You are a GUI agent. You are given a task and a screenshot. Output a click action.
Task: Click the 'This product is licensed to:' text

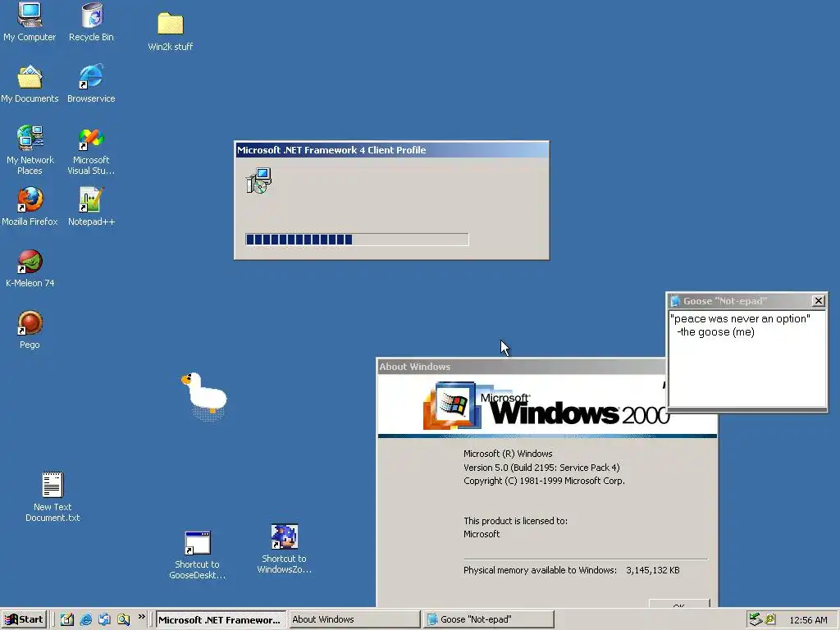pyautogui.click(x=515, y=521)
